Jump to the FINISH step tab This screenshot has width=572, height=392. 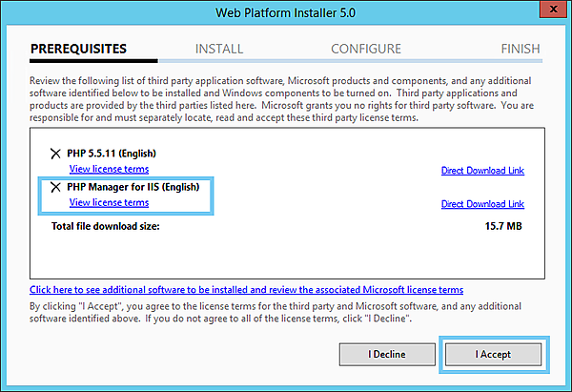(x=520, y=49)
